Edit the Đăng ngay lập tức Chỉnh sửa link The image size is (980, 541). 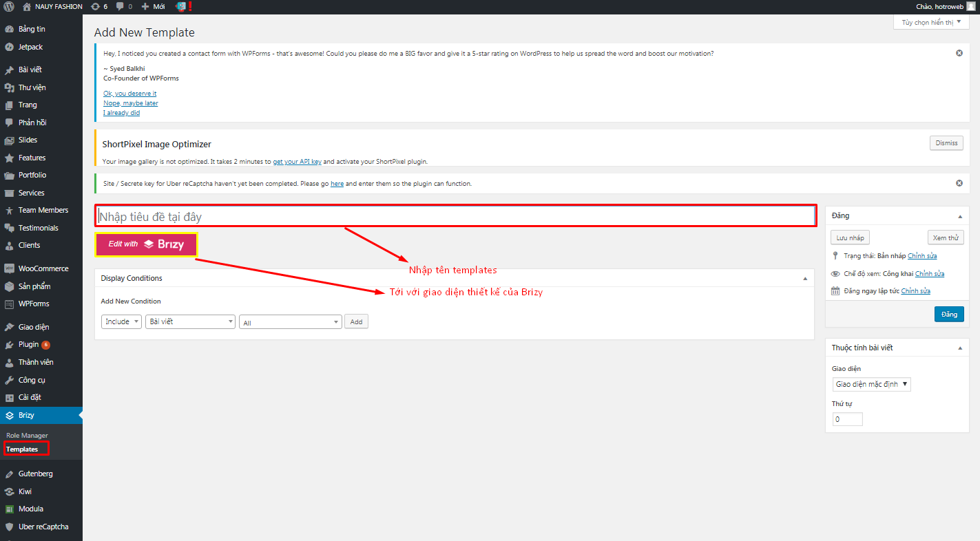tap(915, 291)
